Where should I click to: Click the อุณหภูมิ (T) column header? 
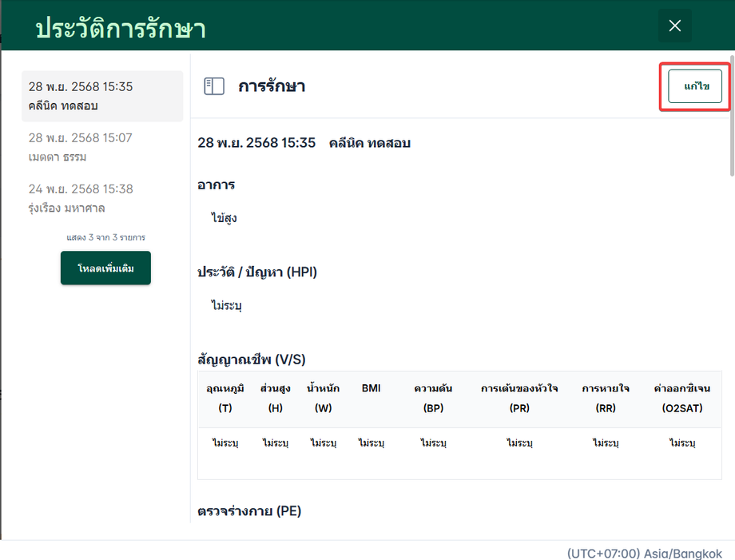click(x=225, y=399)
